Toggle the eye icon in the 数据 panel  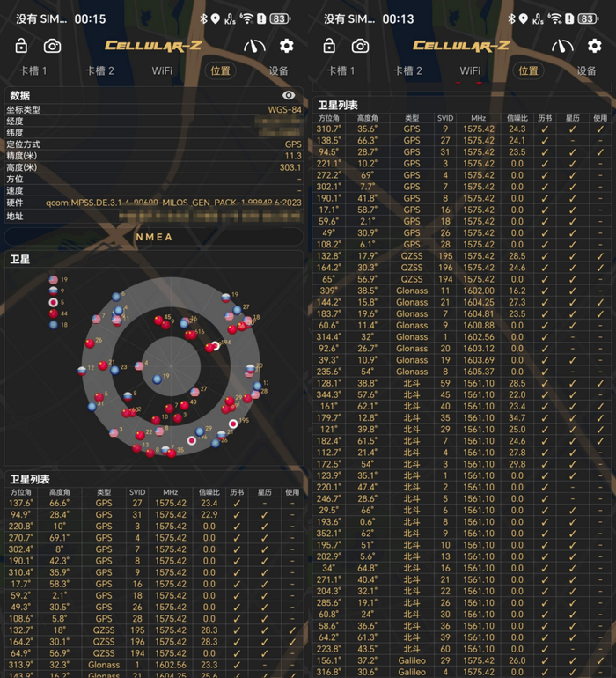click(289, 95)
